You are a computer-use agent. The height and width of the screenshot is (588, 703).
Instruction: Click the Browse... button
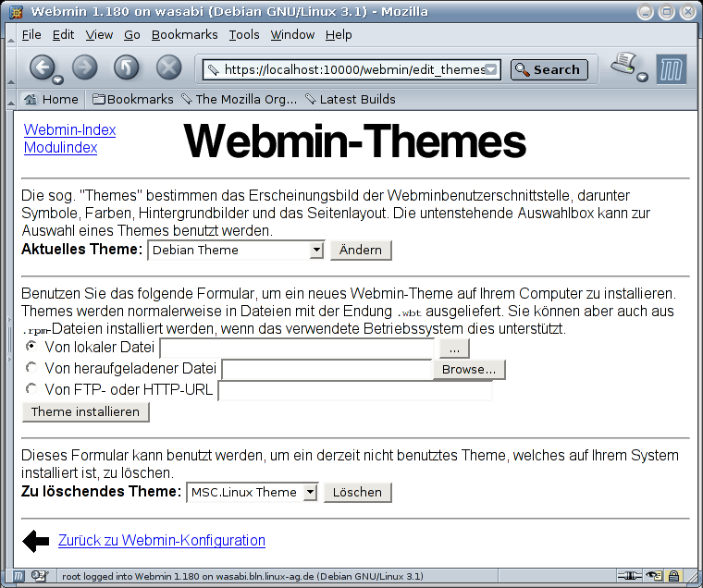(x=469, y=370)
